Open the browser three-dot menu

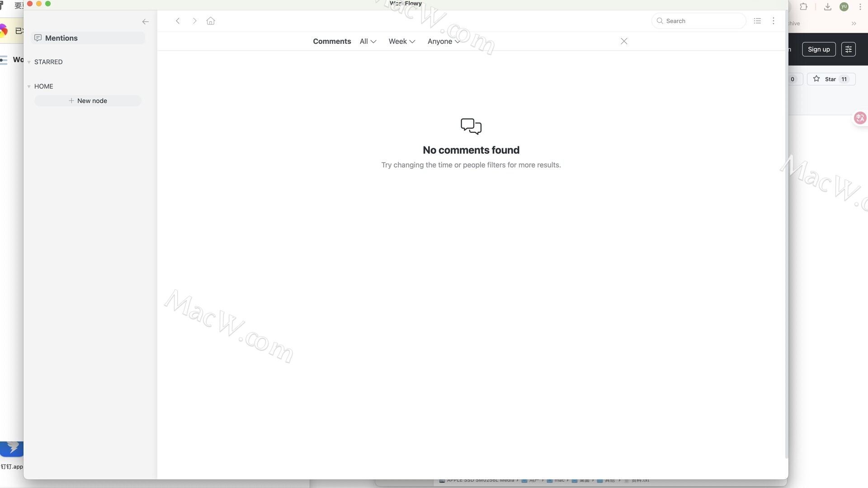tap(860, 7)
